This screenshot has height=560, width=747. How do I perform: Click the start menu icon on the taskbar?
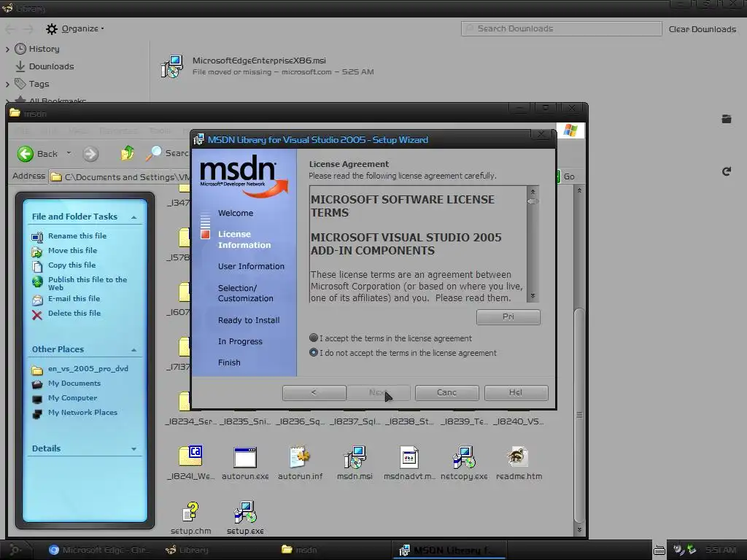tap(15, 550)
